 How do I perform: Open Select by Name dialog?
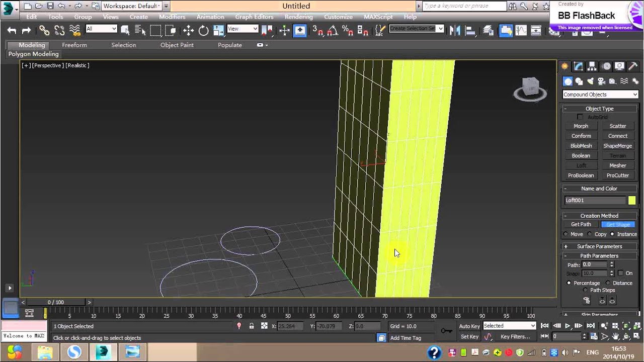pos(140,31)
